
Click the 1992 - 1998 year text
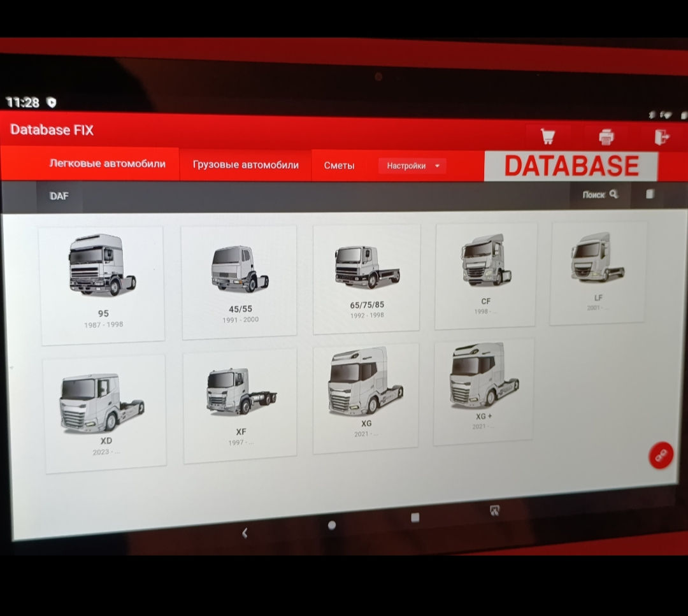(368, 315)
